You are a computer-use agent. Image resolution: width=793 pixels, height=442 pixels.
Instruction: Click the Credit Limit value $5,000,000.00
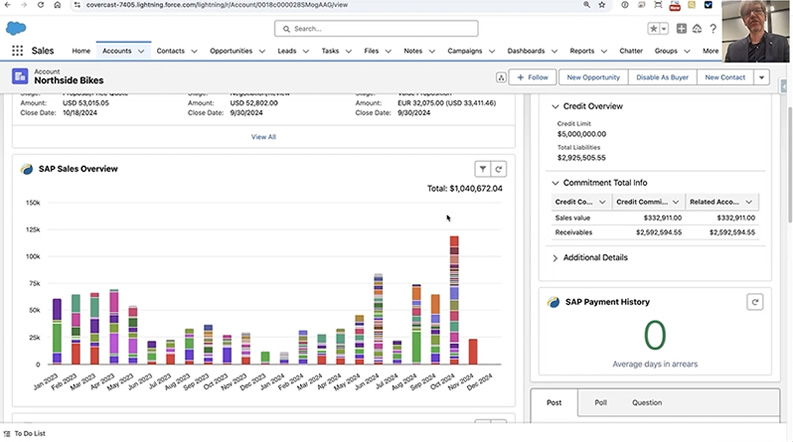[582, 134]
